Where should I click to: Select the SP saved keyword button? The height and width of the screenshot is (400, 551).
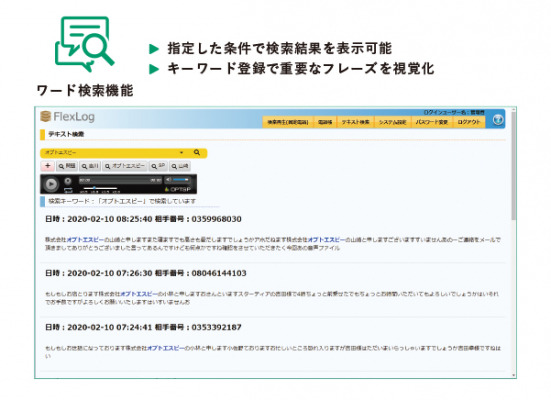coord(158,166)
